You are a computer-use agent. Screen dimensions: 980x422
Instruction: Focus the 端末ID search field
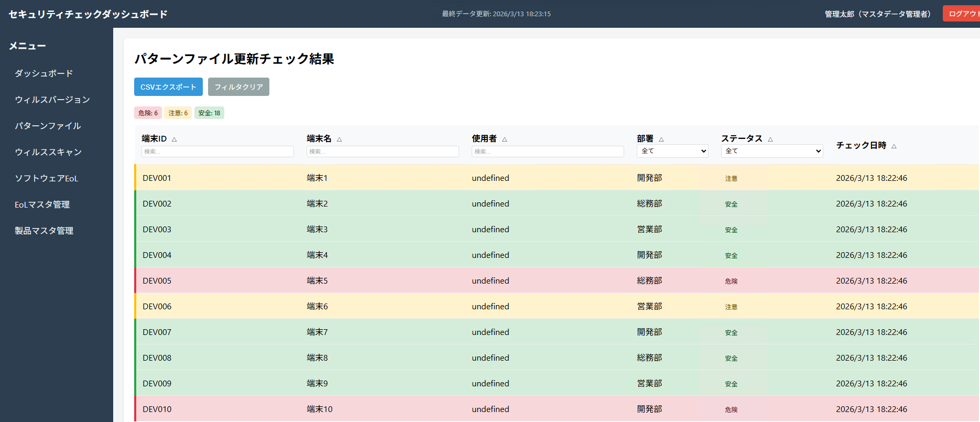(217, 152)
